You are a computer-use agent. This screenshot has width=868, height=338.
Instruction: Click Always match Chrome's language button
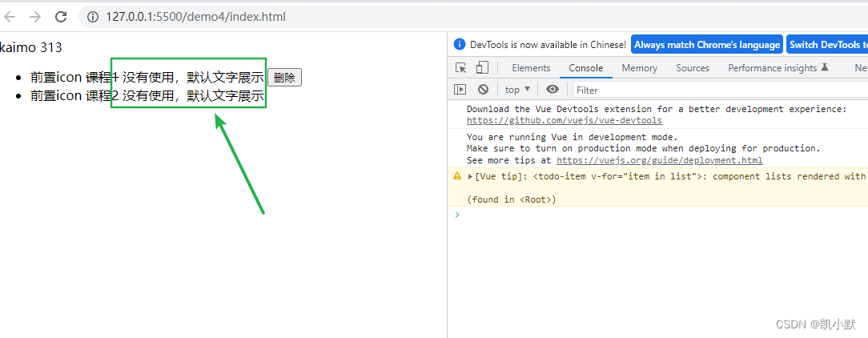pyautogui.click(x=707, y=45)
